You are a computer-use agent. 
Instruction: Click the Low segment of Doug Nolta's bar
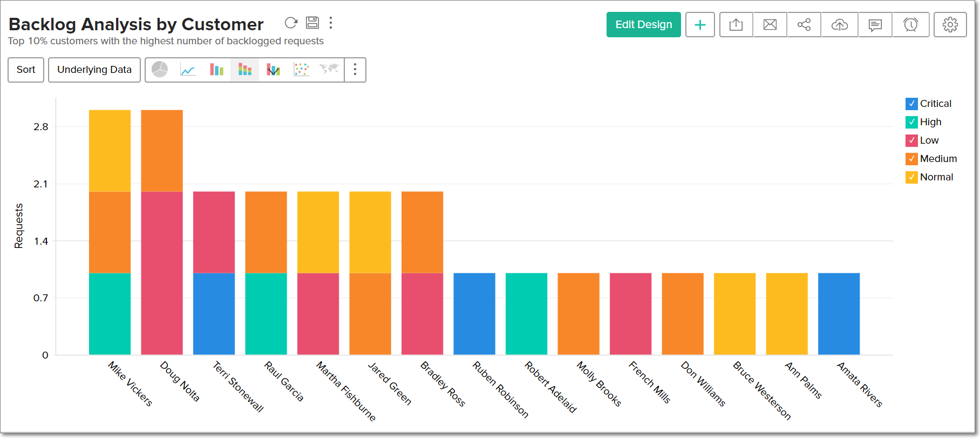(162, 273)
